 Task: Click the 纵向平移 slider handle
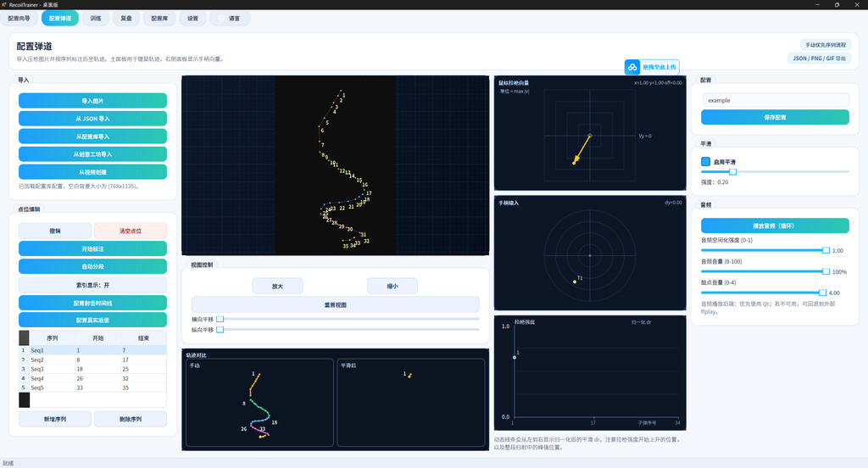pos(220,330)
